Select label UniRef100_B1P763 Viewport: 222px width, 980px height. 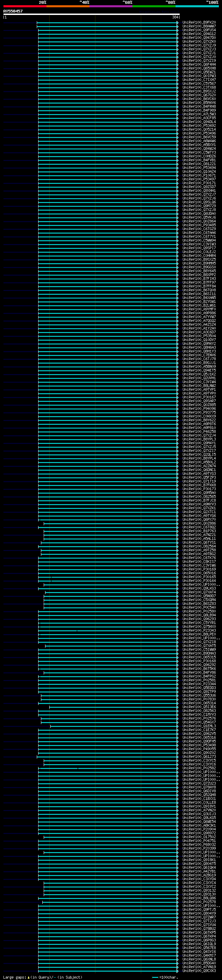[x=199, y=531]
